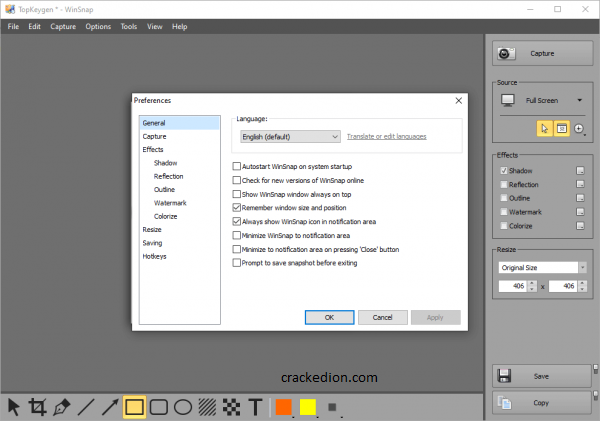
Task: Open Shadow effect settings button
Action: (x=580, y=171)
